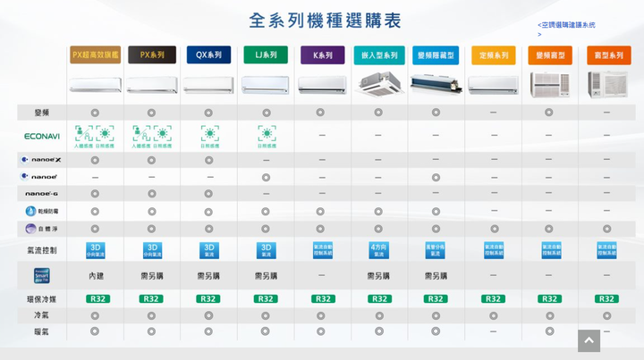Click the 冷氣 row label
644x360 pixels.
pos(41,315)
